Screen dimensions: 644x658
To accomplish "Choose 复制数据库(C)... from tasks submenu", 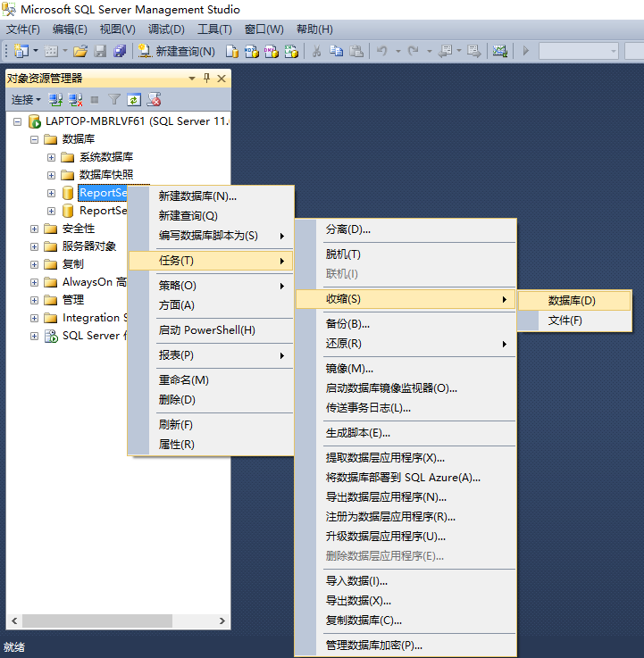I will tap(406, 621).
